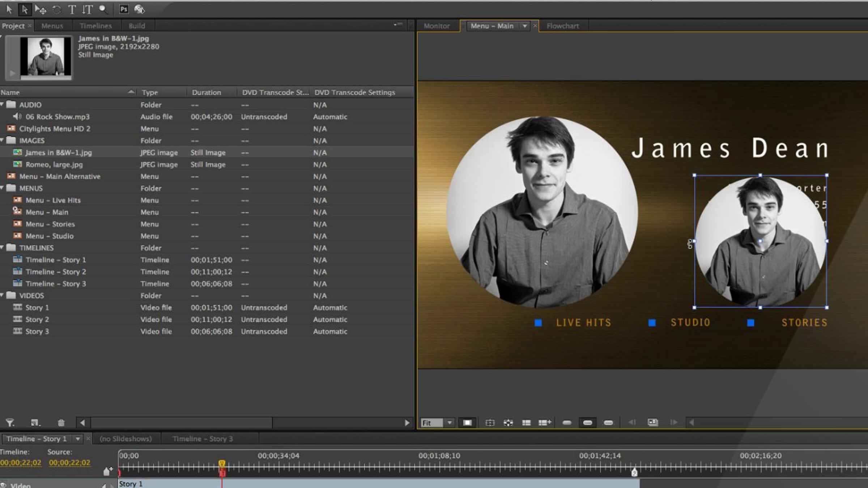The height and width of the screenshot is (488, 868).
Task: Toggle Show Guides button
Action: (x=490, y=423)
